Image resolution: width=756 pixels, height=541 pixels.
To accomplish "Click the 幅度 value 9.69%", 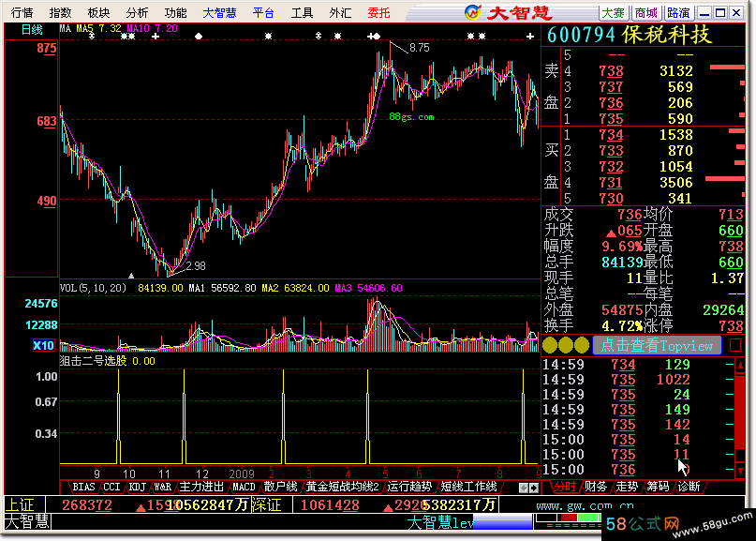I will coord(622,247).
